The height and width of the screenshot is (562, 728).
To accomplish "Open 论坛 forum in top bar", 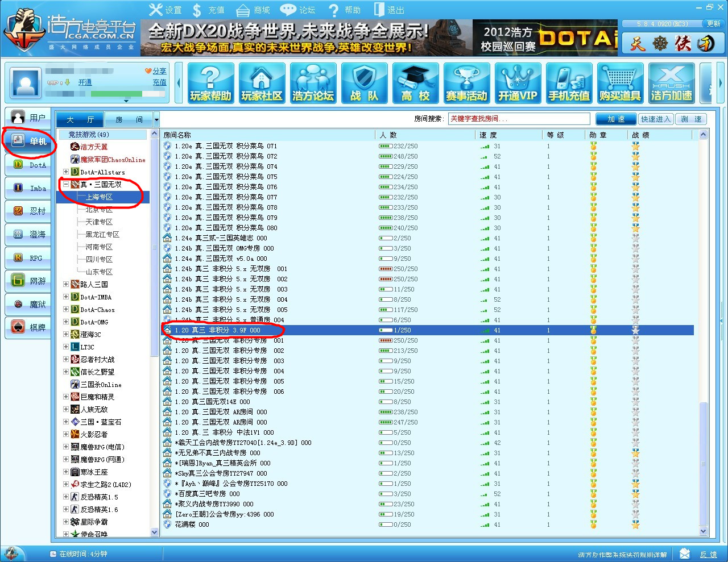I will pyautogui.click(x=298, y=10).
